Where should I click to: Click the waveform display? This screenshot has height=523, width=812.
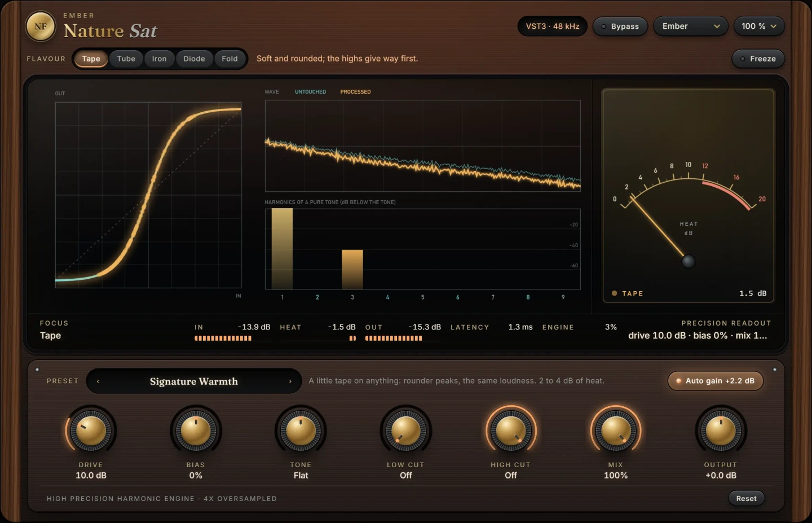coord(423,146)
